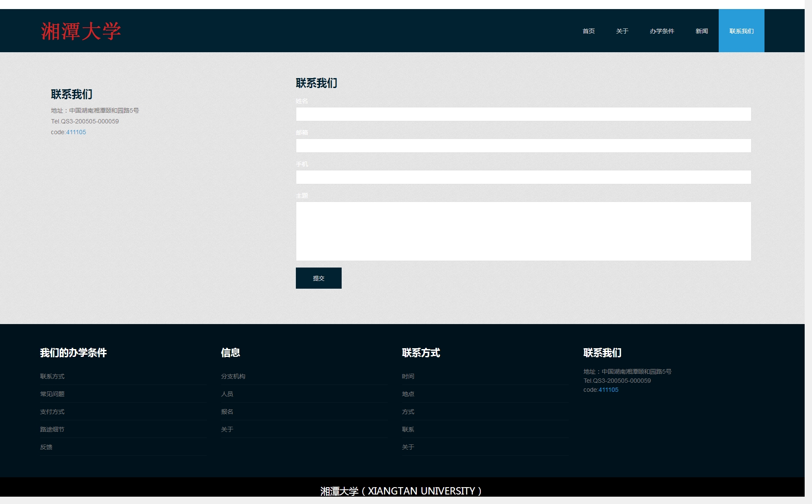Go to the 关于 navigation page
Screen dimensions: 812x504
pyautogui.click(x=622, y=31)
